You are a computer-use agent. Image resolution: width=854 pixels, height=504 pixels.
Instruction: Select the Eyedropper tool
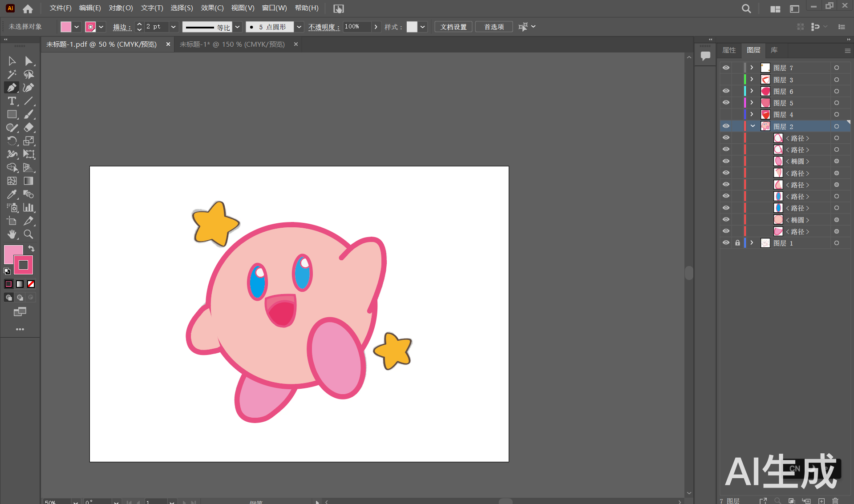[x=12, y=194]
